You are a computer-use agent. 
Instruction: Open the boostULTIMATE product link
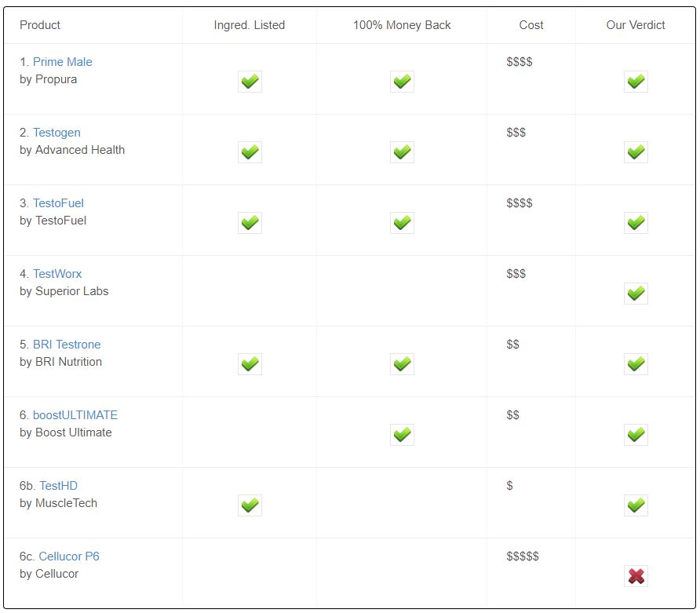pyautogui.click(x=75, y=415)
